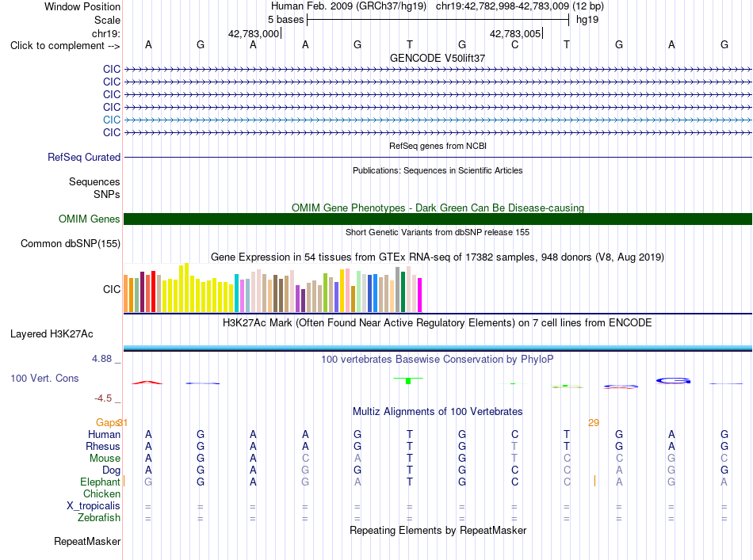This screenshot has height=560, width=753.
Task: Click the light blue H3K27Ac signal bar
Action: coord(438,348)
